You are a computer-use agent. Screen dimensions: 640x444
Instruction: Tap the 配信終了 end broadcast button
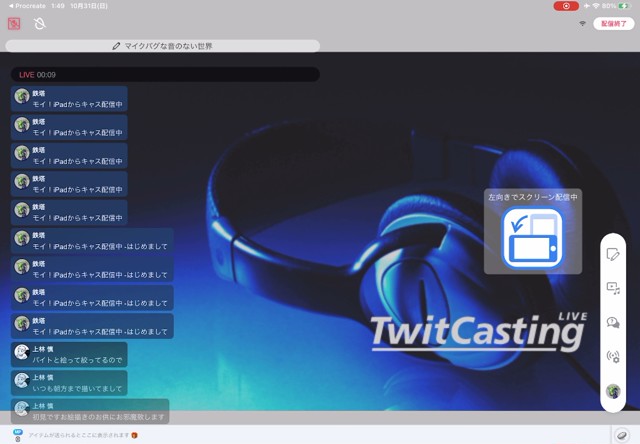pyautogui.click(x=613, y=24)
